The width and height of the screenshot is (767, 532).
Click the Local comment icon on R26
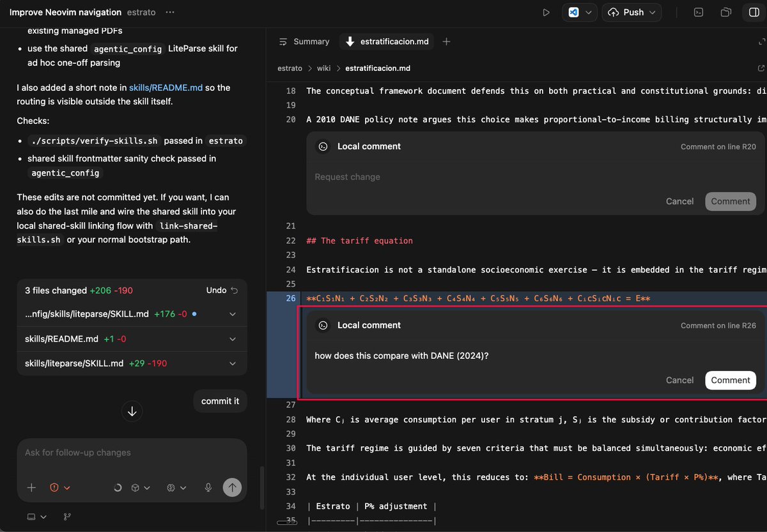click(x=323, y=325)
